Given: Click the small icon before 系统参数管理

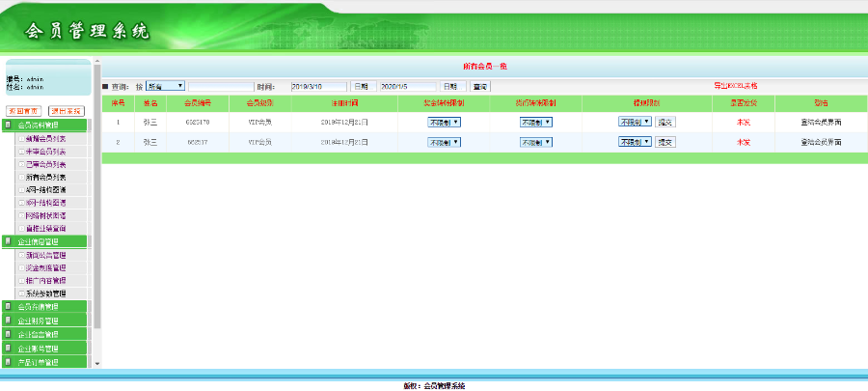Looking at the screenshot, I should [21, 293].
